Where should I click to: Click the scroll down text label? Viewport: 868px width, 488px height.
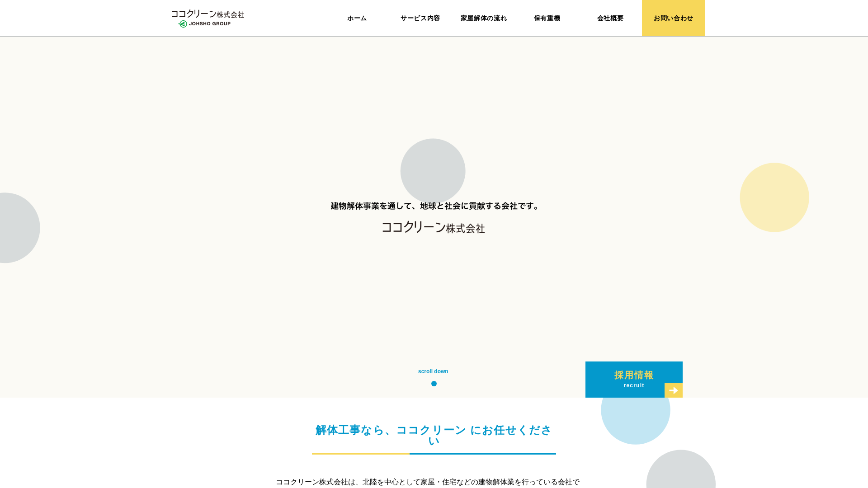tap(433, 371)
